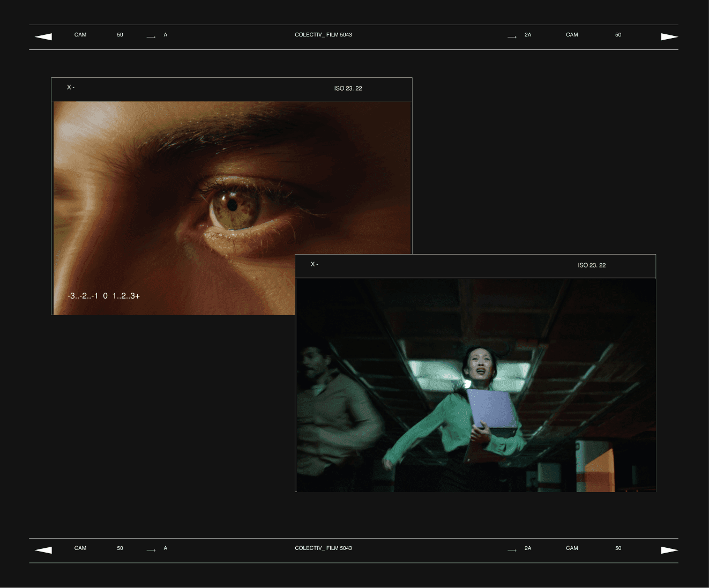This screenshot has width=709, height=588.
Task: Select "ISO 23. 22" on the running woman frame
Action: (x=592, y=265)
